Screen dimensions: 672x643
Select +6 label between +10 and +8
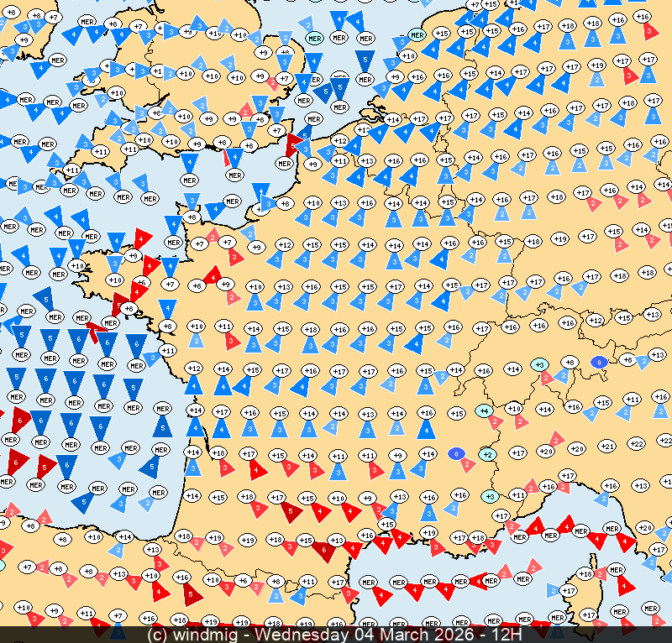(x=243, y=581)
